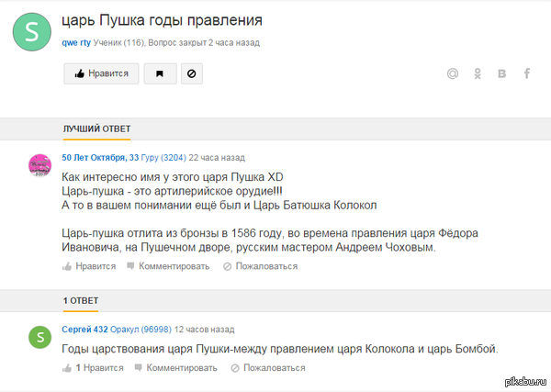Open Сергей 432 profile link

[x=85, y=329]
